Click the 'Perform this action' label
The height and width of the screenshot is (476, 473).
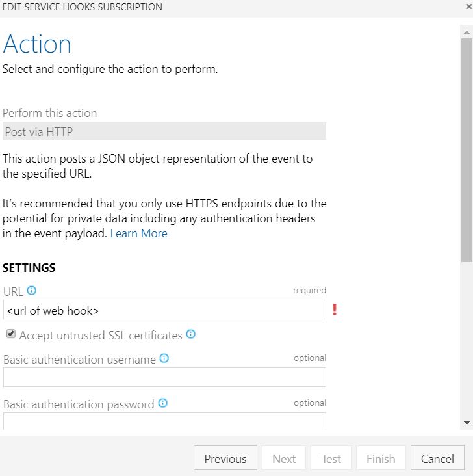(50, 113)
